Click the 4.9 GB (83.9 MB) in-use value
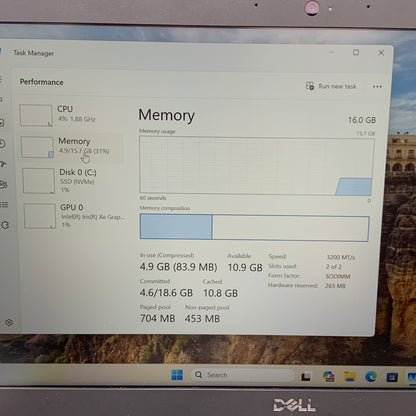Screen dimensions: 416x416 [x=178, y=267]
